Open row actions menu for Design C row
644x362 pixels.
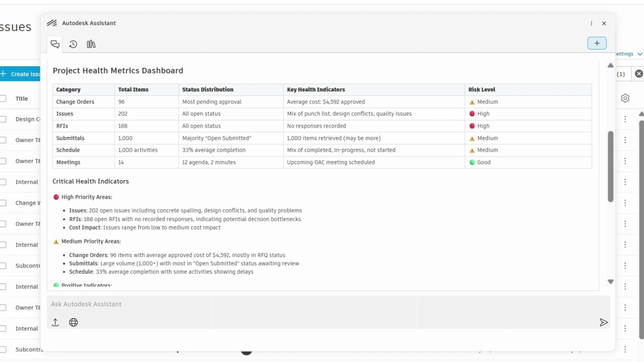(x=625, y=119)
